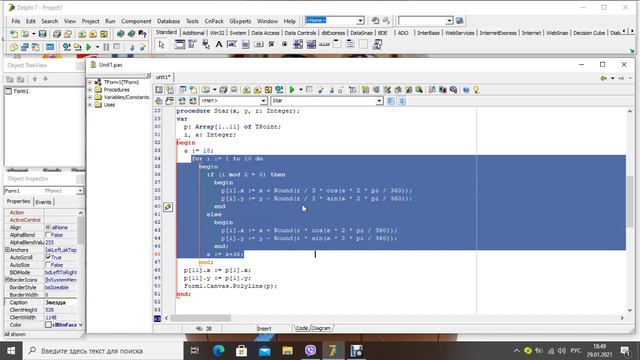This screenshot has height=360, width=640.
Task: Click the Windows Start button
Action: click(x=11, y=351)
